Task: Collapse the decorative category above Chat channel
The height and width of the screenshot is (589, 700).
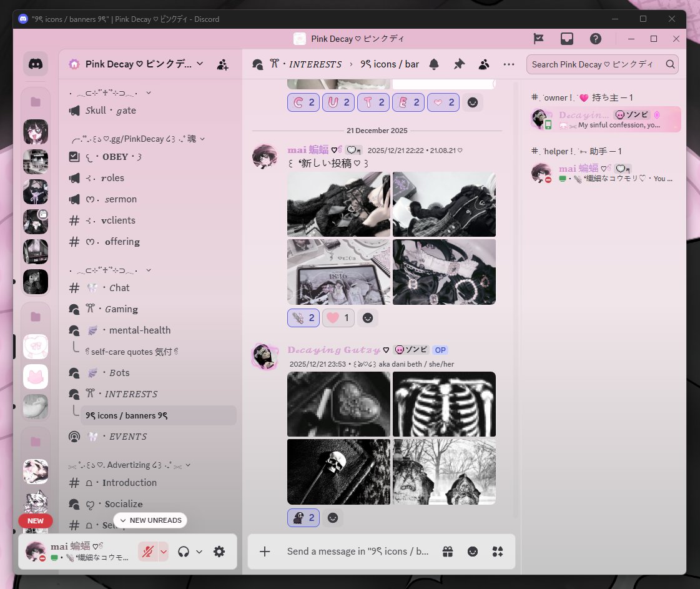Action: [111, 270]
